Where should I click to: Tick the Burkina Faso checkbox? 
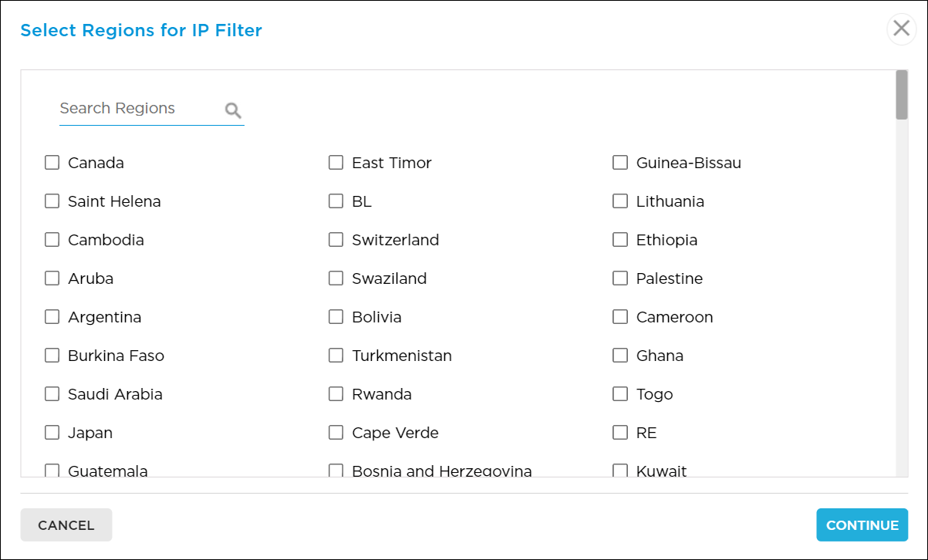coord(52,355)
